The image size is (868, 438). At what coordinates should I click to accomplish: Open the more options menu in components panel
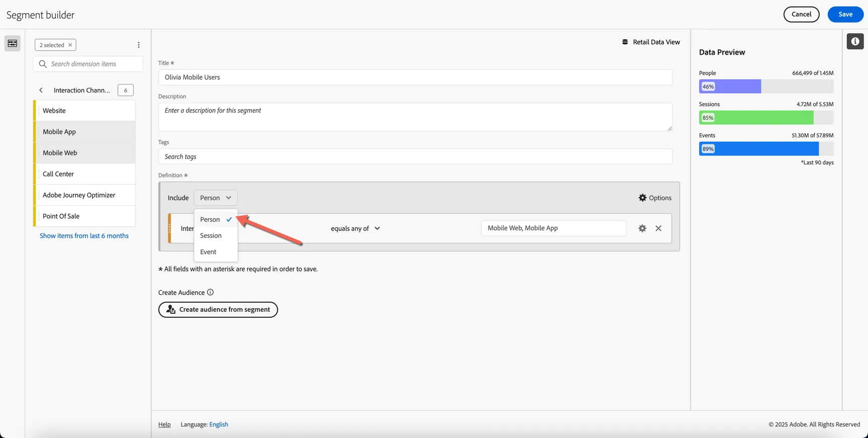139,45
